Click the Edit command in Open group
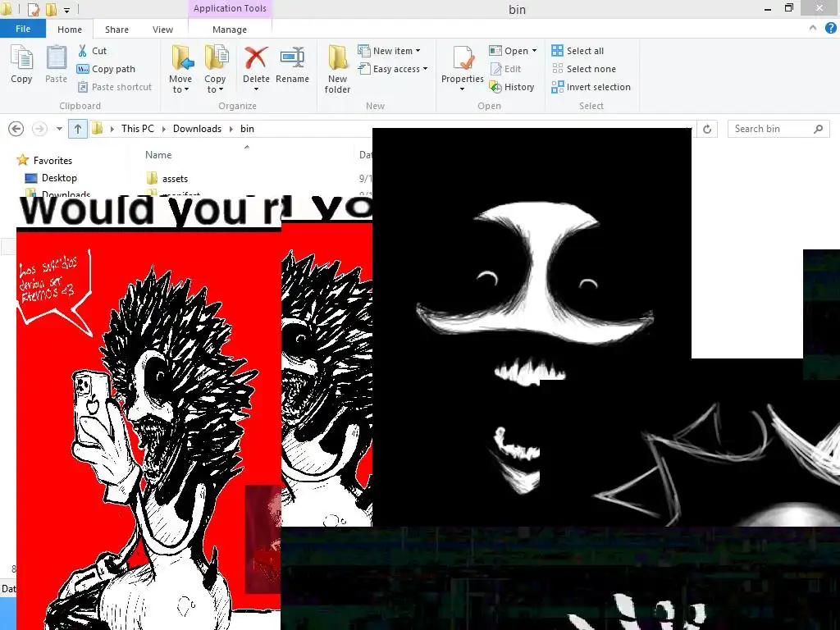840x630 pixels. (x=505, y=69)
